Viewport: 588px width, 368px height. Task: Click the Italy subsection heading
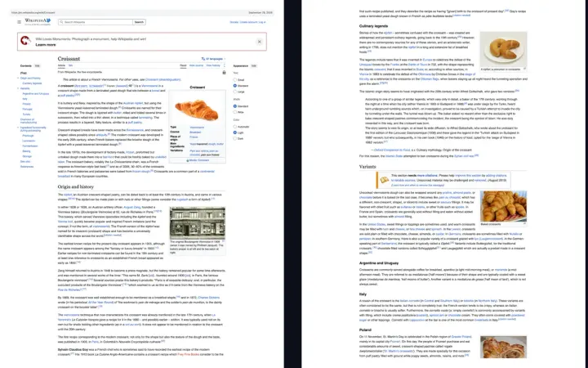tap(363, 294)
